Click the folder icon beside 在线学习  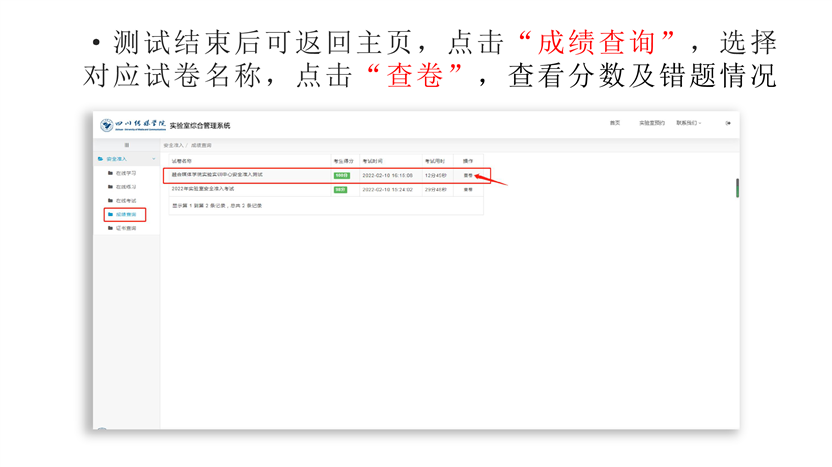pyautogui.click(x=111, y=173)
